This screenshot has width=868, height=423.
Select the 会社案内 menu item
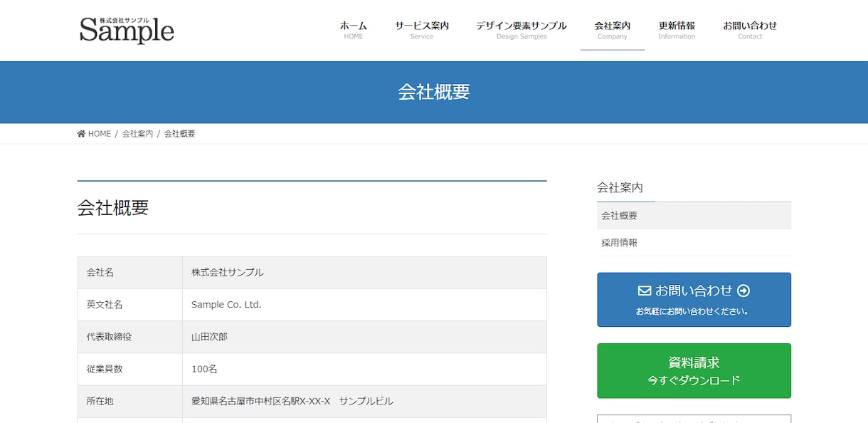click(613, 30)
